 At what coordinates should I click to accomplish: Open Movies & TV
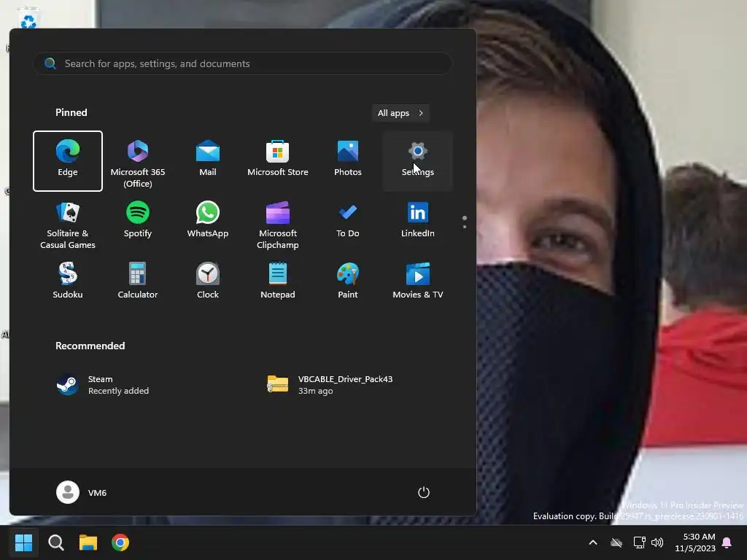(418, 281)
